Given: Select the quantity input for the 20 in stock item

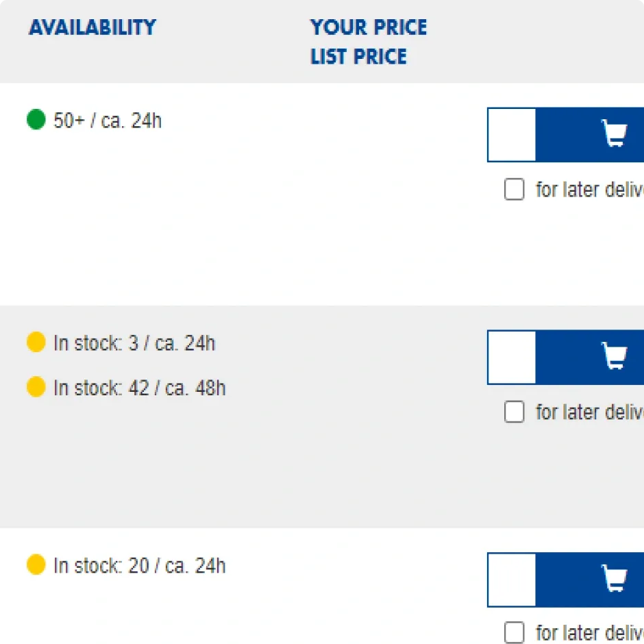Looking at the screenshot, I should pos(512,580).
